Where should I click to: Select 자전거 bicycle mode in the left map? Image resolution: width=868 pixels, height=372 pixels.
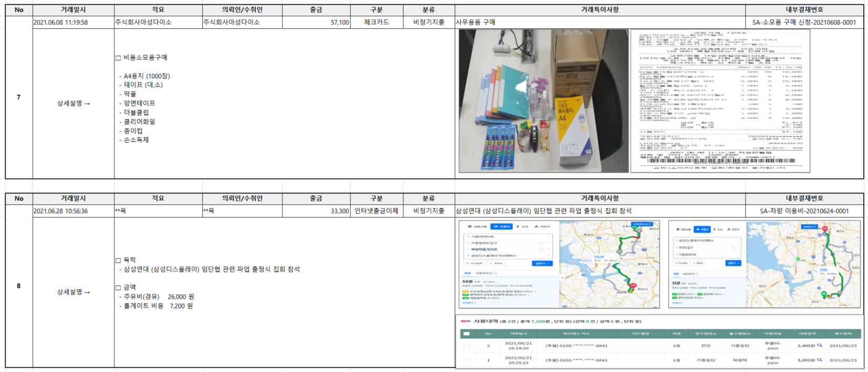[543, 226]
